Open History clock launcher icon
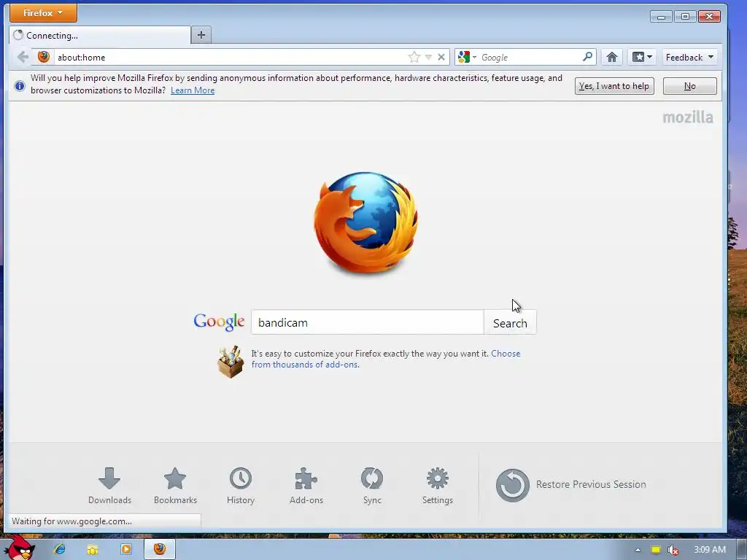 click(241, 486)
